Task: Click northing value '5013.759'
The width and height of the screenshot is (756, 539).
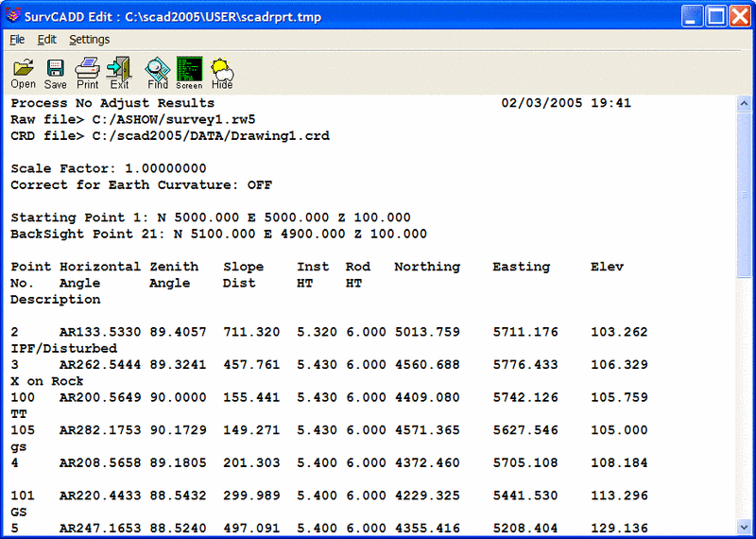Action: (427, 332)
